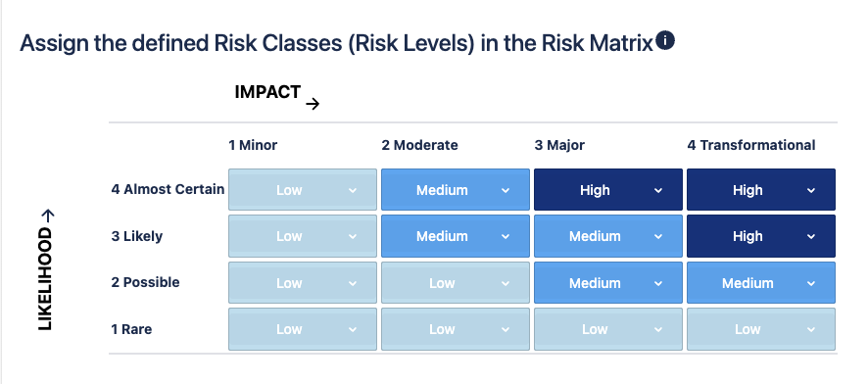Open Rare / Transformational Low dropdown
This screenshot has height=384, width=868.
(761, 329)
